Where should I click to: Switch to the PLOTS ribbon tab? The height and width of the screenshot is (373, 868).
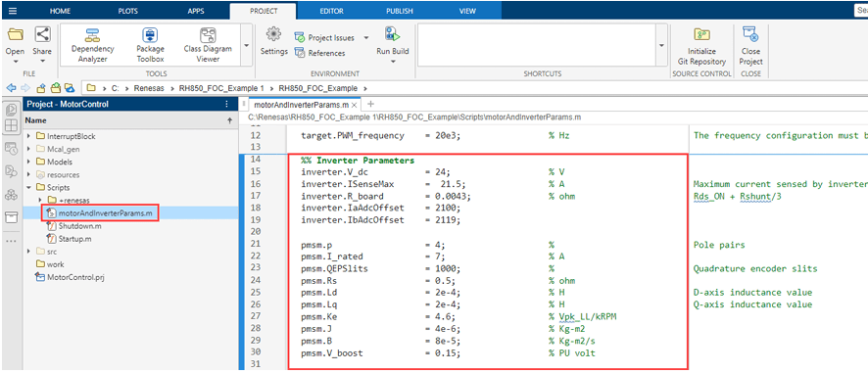point(128,11)
